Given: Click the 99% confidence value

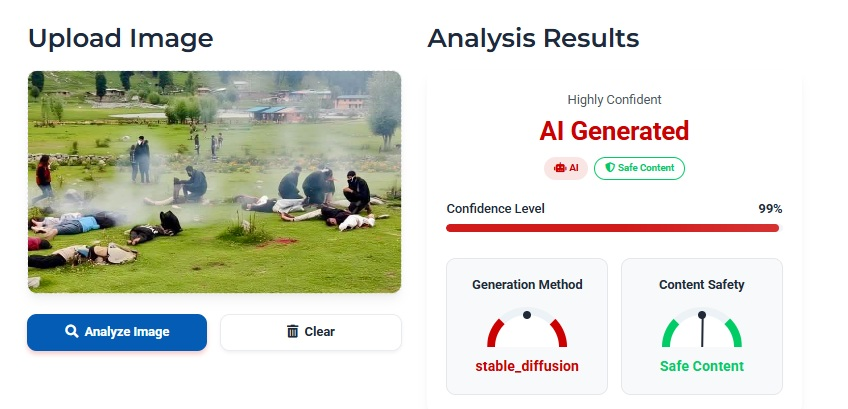Looking at the screenshot, I should [770, 209].
